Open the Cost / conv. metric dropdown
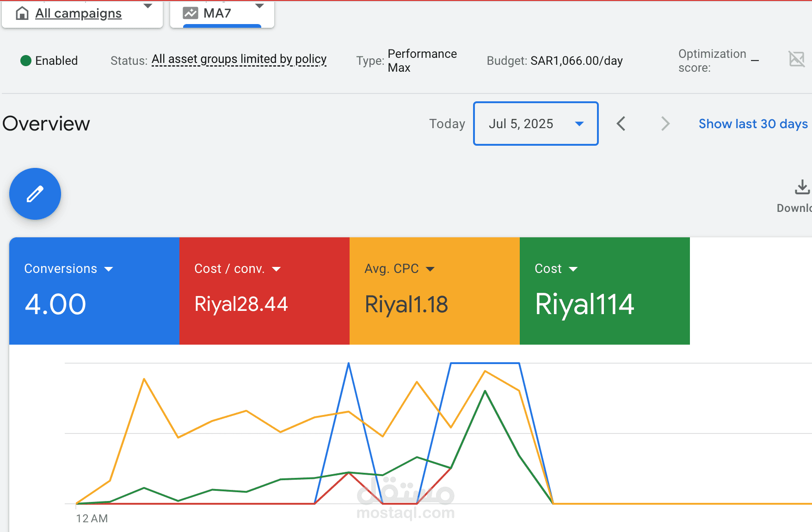 pyautogui.click(x=277, y=269)
